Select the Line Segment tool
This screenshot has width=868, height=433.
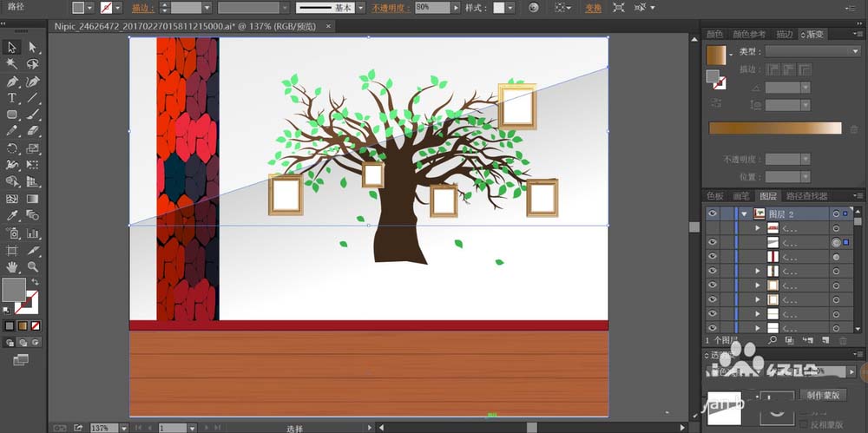tap(33, 98)
